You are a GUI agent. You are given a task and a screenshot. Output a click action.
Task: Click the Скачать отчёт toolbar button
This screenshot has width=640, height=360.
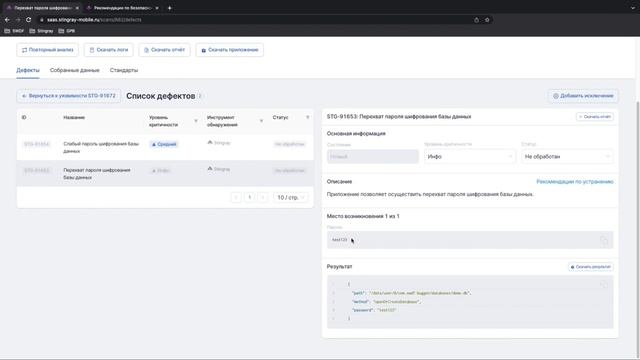point(164,50)
